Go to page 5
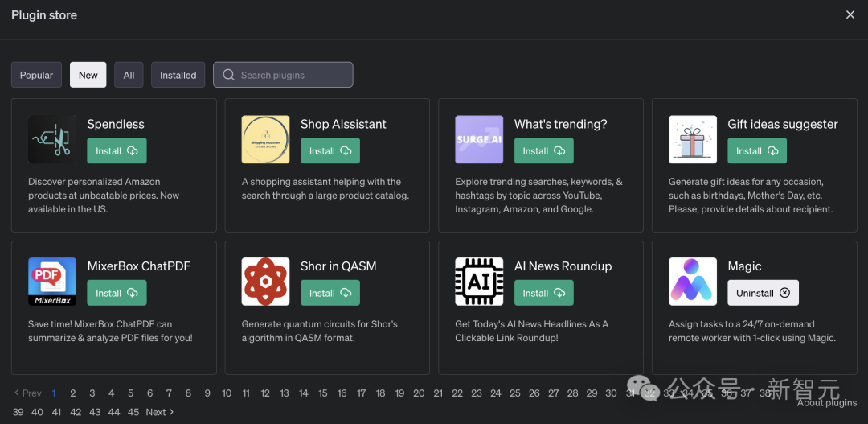Viewport: 868px width, 424px height. (131, 393)
